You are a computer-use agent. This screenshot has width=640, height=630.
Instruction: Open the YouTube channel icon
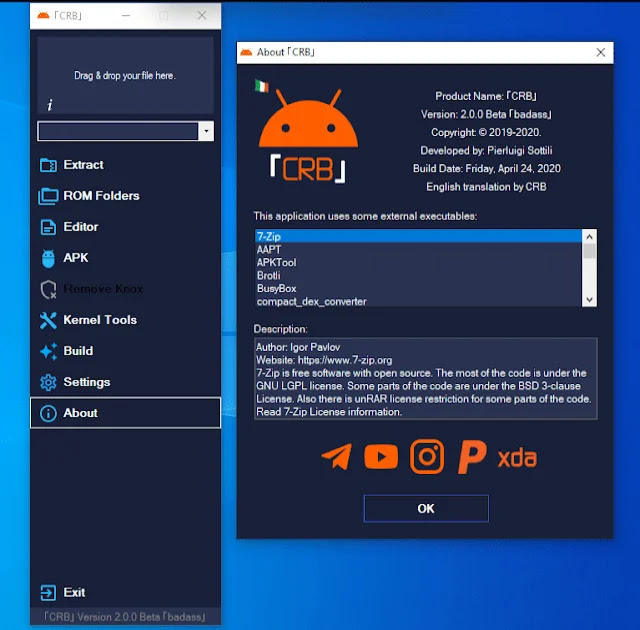tap(381, 457)
